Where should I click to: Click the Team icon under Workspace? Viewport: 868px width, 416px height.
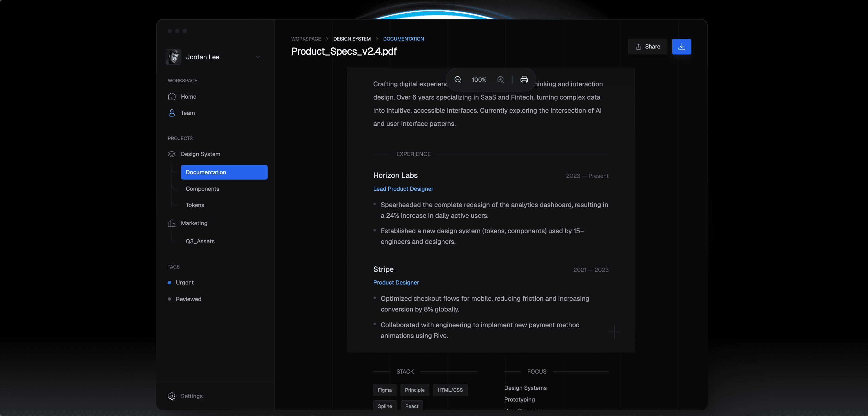coord(171,113)
